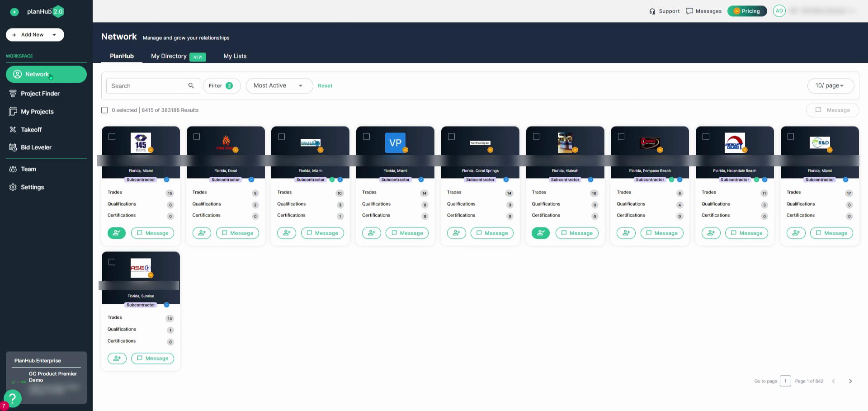868x411 pixels.
Task: Open the Settings gear in the sidebar
Action: [13, 187]
